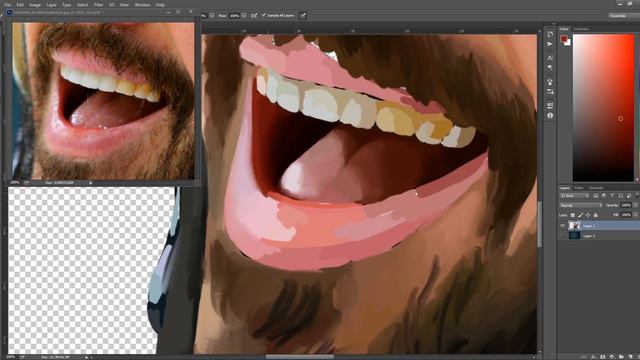Lock image pixels with brush lock icon
This screenshot has width=640, height=360.
click(x=580, y=215)
